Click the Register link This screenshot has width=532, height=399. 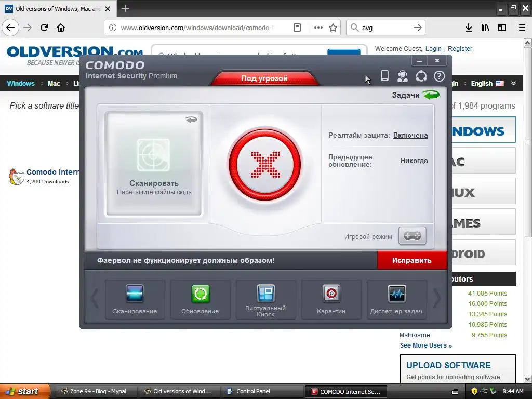coord(460,48)
